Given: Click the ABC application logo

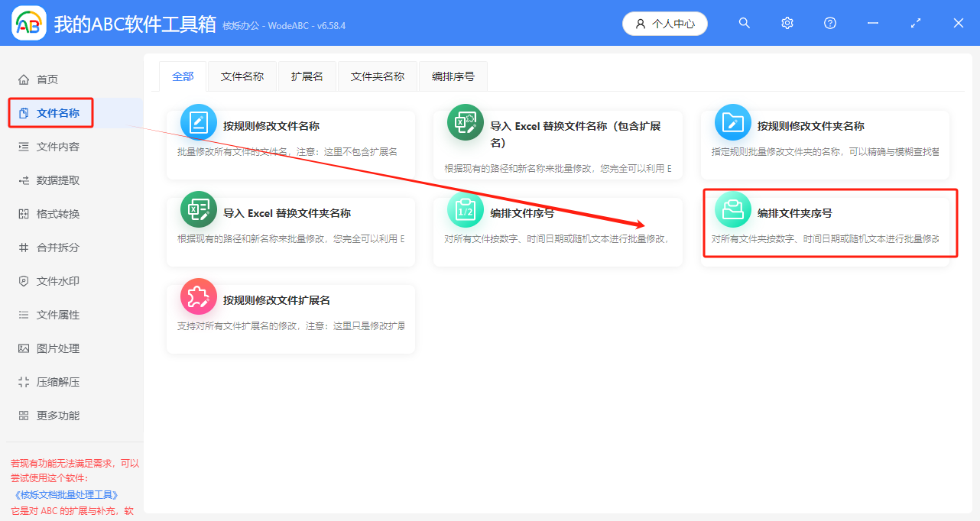Looking at the screenshot, I should pos(29,24).
